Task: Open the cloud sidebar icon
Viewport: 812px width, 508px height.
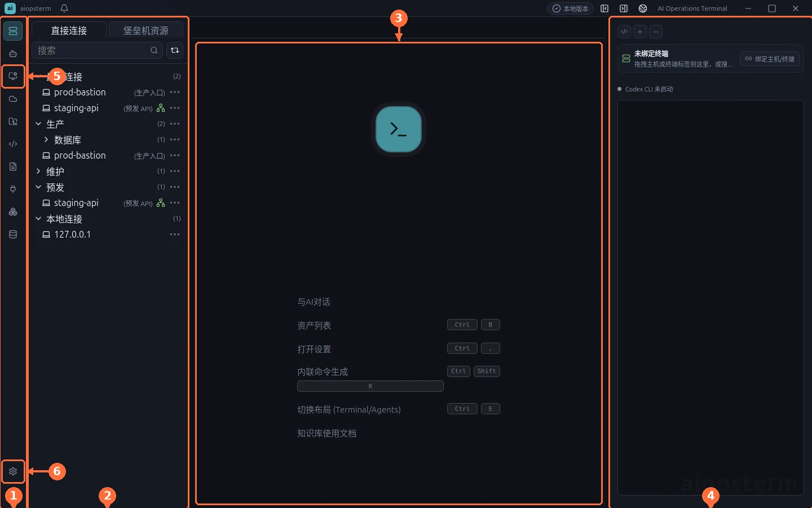Action: (13, 99)
